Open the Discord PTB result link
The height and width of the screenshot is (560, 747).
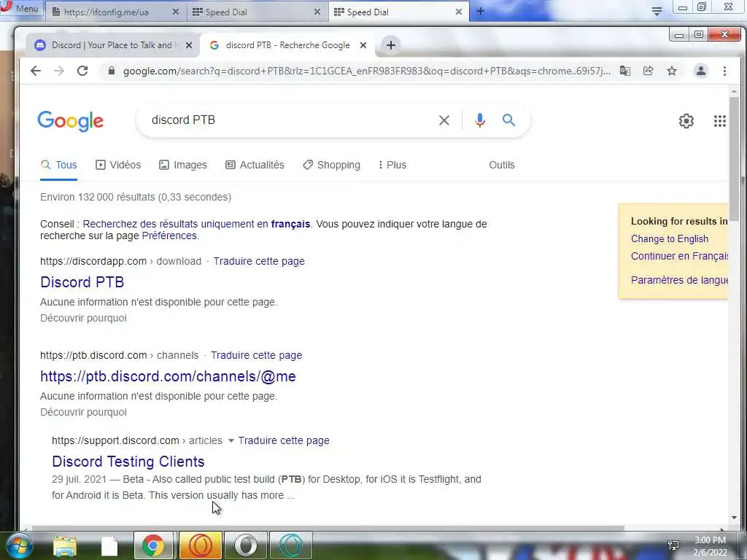[x=82, y=282]
